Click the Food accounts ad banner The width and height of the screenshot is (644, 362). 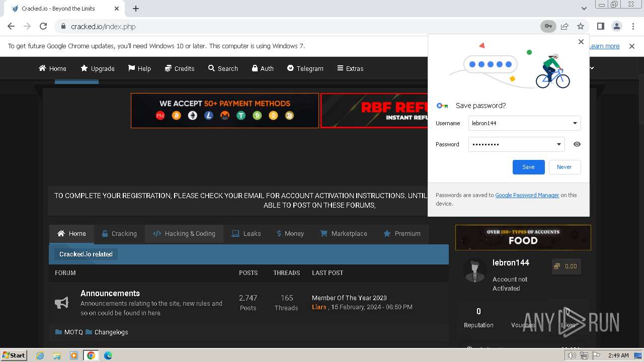(523, 237)
